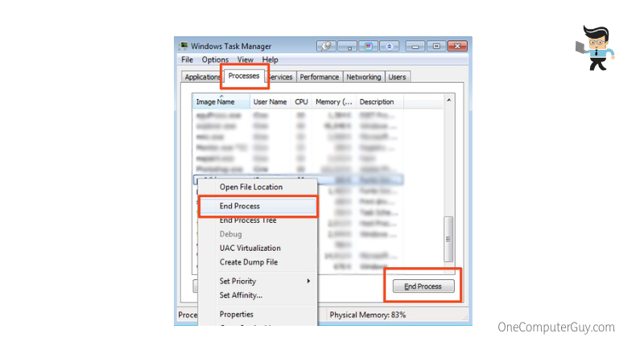Click the double-chevron roll-up title bar button
The width and height of the screenshot is (644, 362).
point(389,46)
